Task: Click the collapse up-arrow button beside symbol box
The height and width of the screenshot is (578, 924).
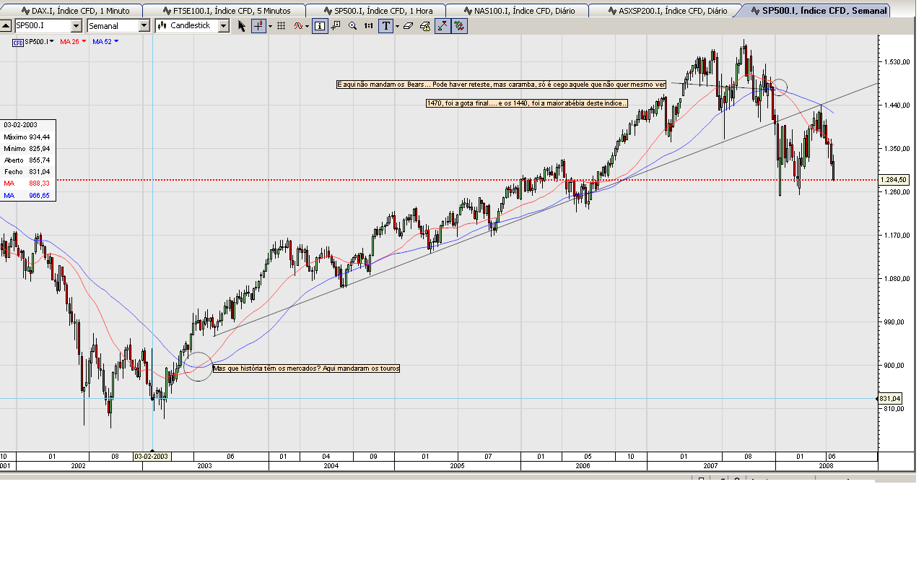Action: coord(6,25)
